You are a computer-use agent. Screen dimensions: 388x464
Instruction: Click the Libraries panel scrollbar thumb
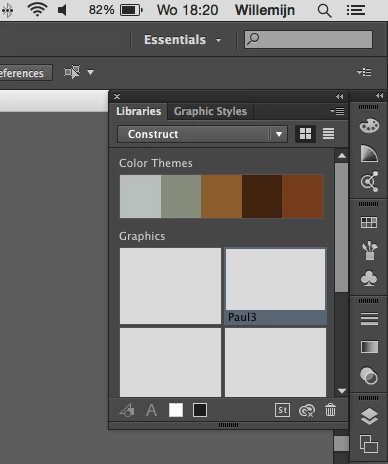[x=342, y=227]
